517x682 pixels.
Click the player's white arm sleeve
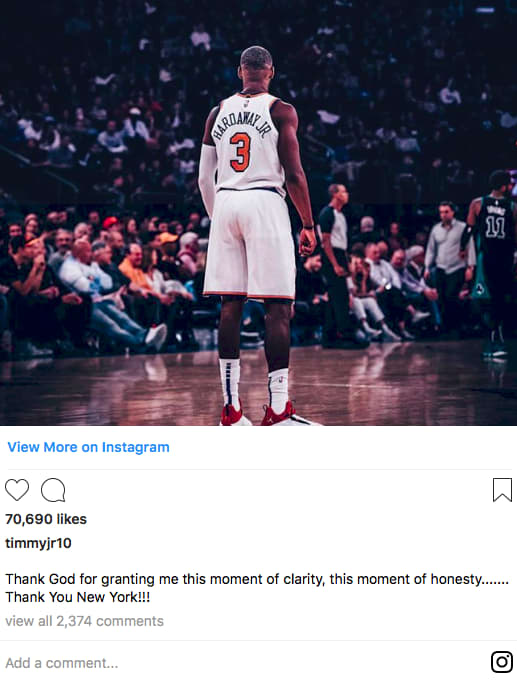click(207, 179)
